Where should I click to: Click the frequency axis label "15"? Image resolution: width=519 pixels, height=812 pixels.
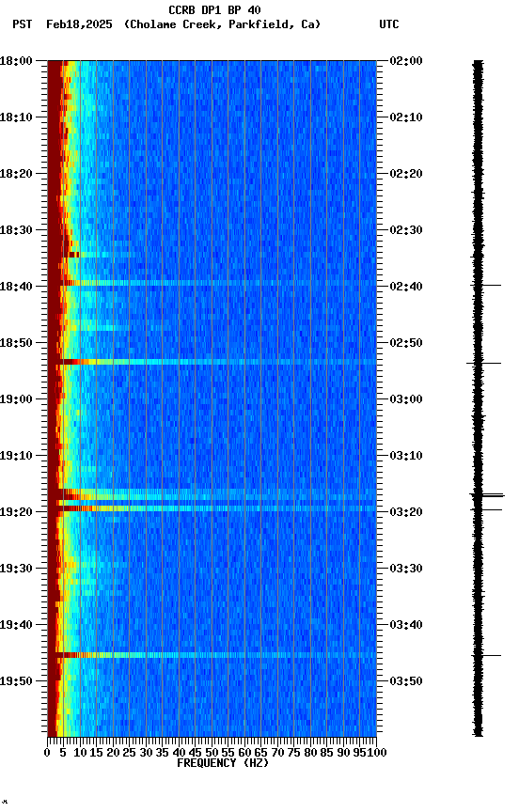(x=96, y=753)
